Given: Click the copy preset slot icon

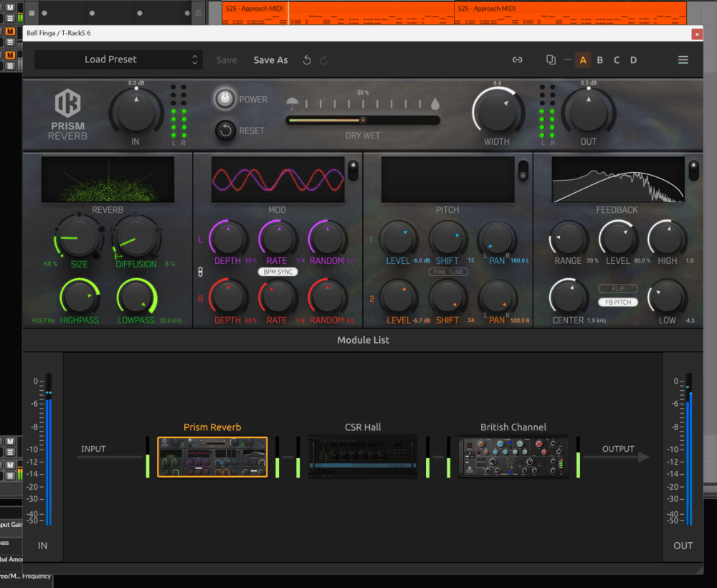Looking at the screenshot, I should [551, 60].
